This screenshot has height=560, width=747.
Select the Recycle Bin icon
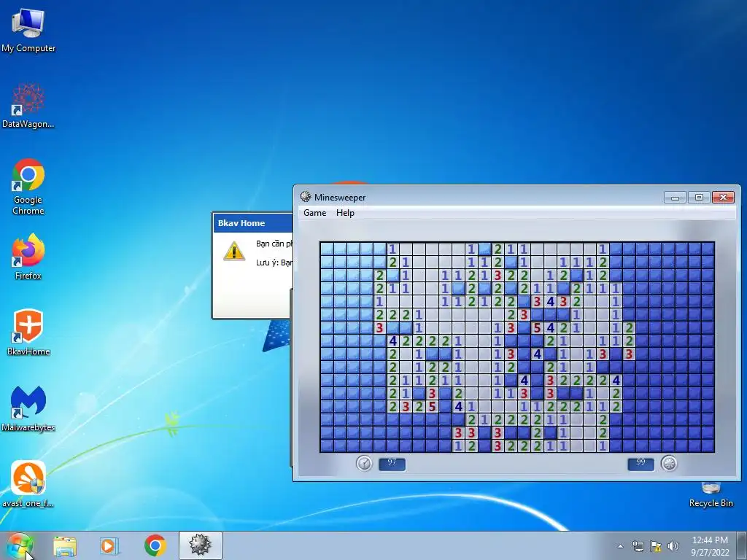pyautogui.click(x=711, y=495)
